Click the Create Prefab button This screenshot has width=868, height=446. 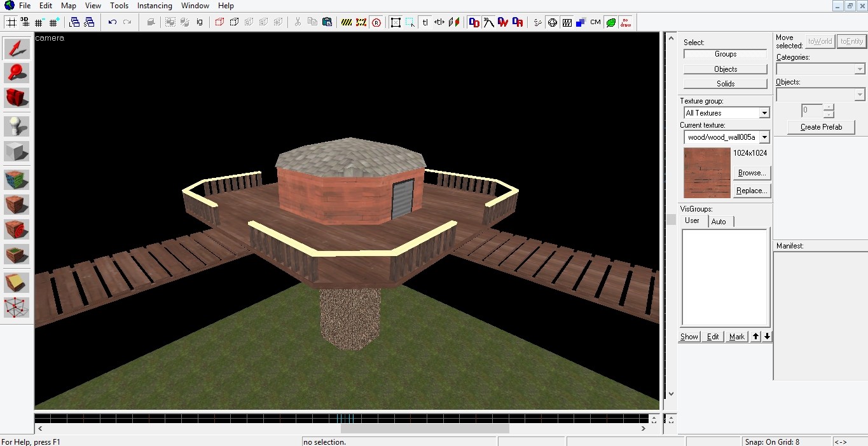[x=821, y=127]
